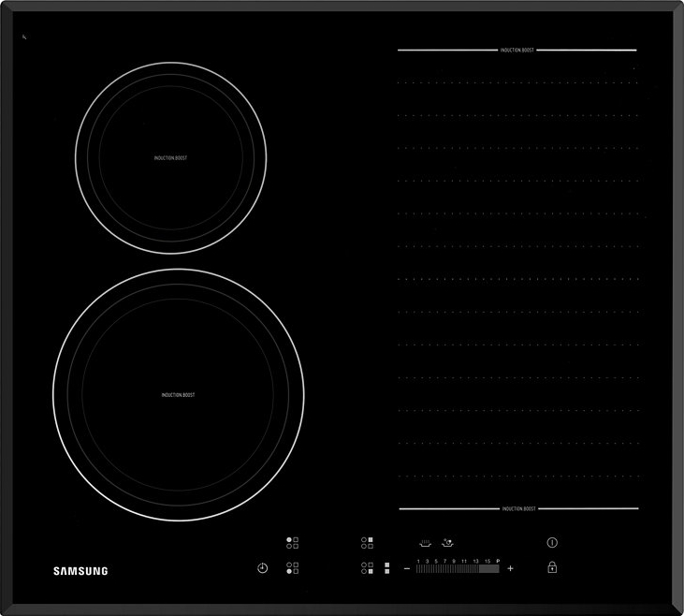Image resolution: width=684 pixels, height=616 pixels.
Task: Select the front-left cooking zone selector
Action: click(292, 568)
